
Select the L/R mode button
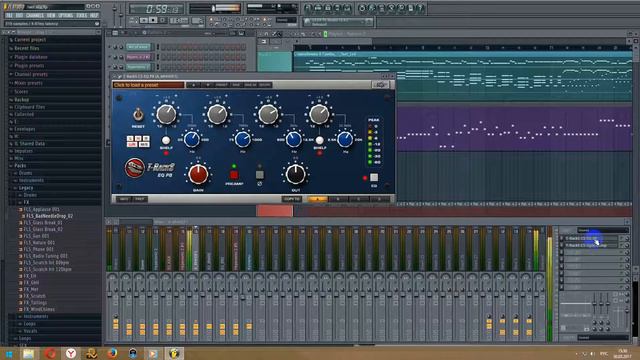[x=131, y=144]
